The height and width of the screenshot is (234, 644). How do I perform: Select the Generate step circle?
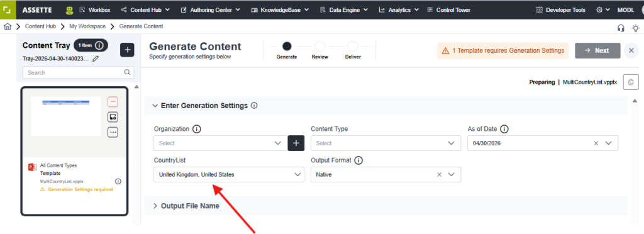pyautogui.click(x=287, y=47)
